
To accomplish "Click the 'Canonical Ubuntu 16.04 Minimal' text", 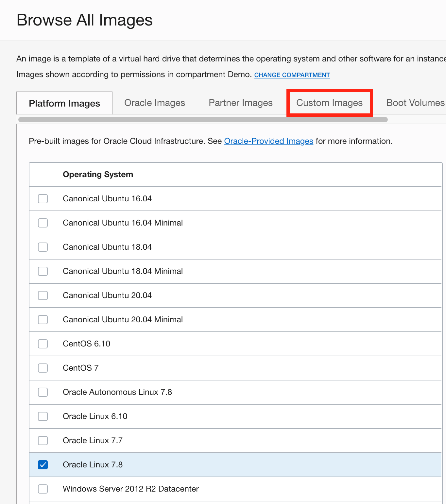I will click(123, 223).
